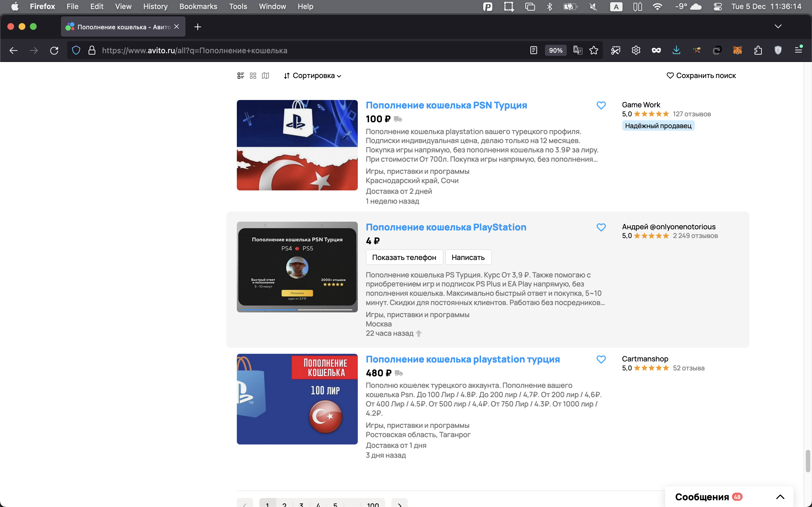Reload the current page

[54, 50]
